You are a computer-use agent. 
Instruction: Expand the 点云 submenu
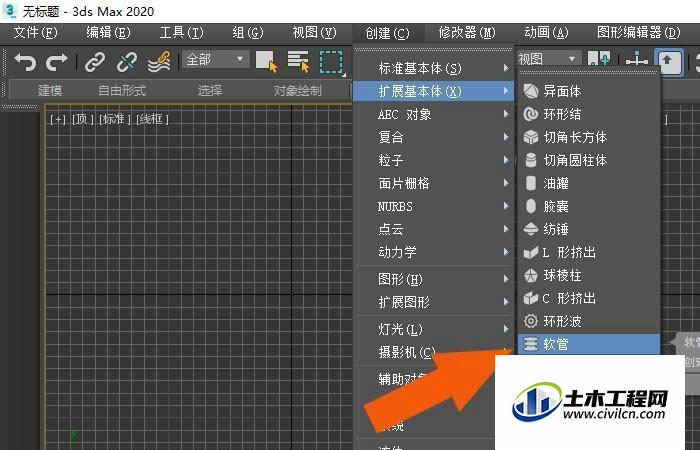click(433, 229)
